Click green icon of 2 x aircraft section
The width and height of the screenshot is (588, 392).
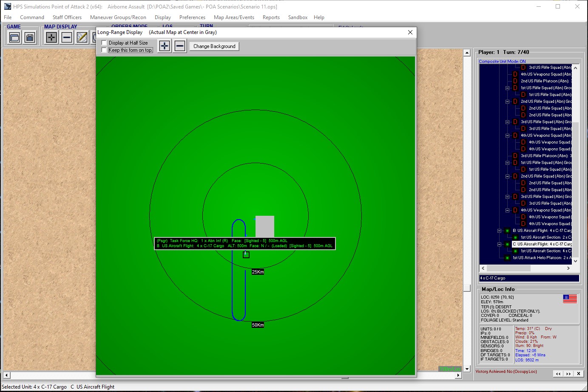(515, 237)
